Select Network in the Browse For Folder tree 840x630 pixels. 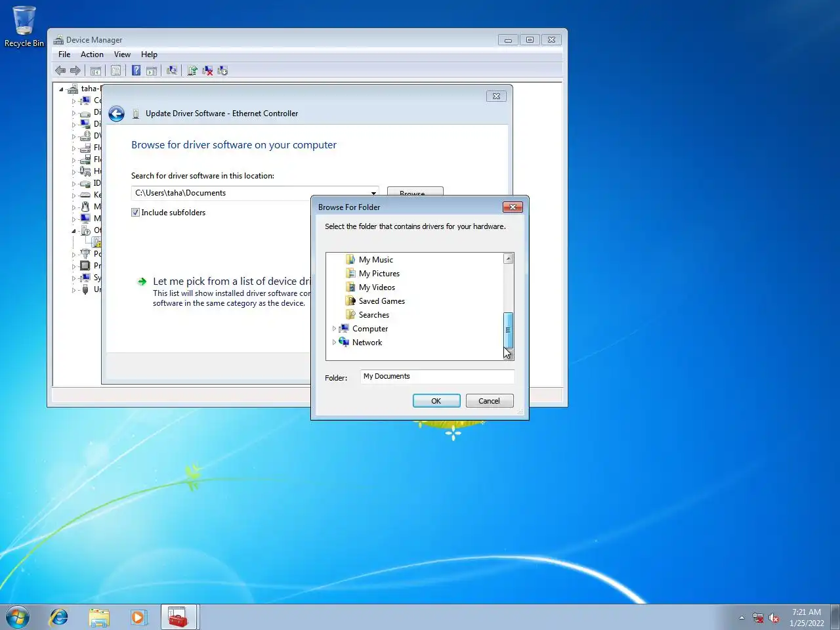pyautogui.click(x=367, y=343)
